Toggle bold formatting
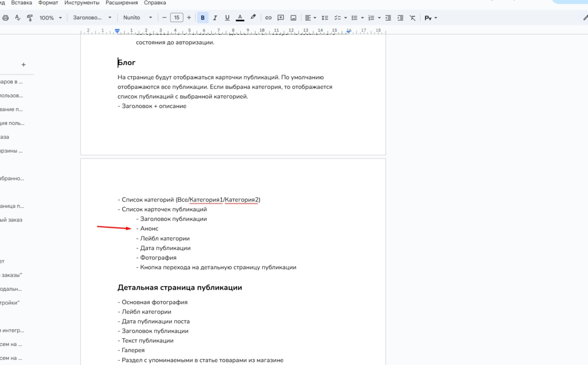Image resolution: width=588 pixels, height=365 pixels. click(x=202, y=18)
